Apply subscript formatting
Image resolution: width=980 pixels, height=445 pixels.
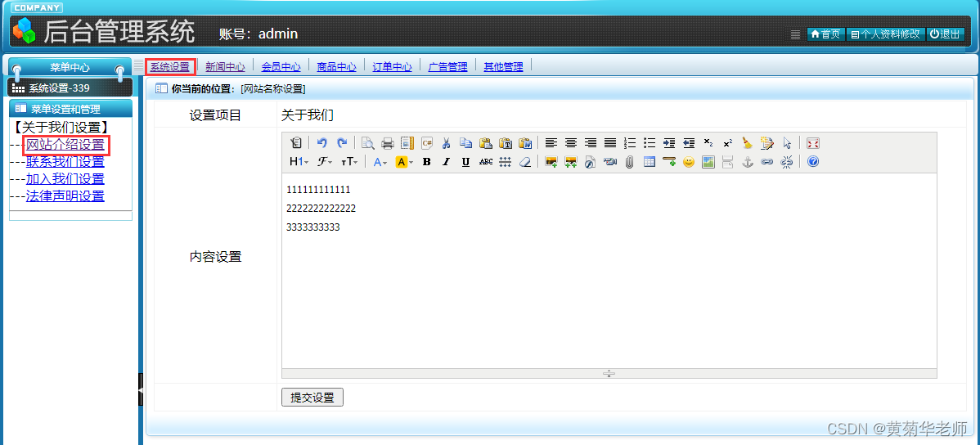(708, 143)
